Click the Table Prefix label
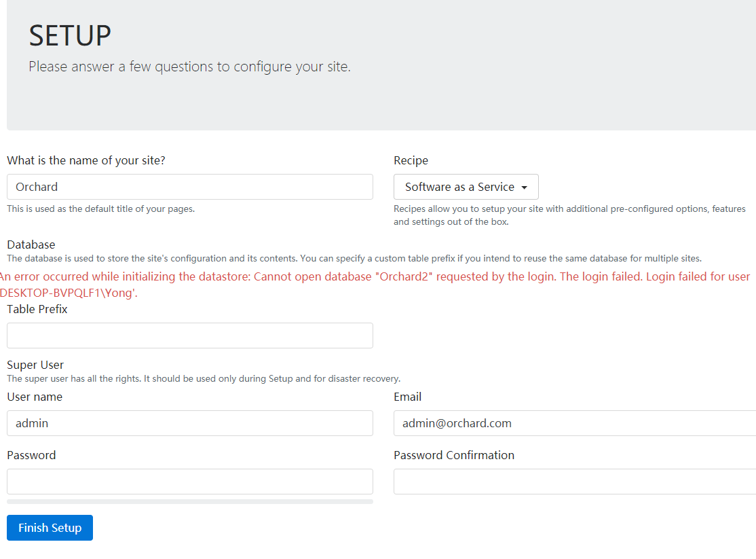Screen dimensions: 756x559 [37, 309]
